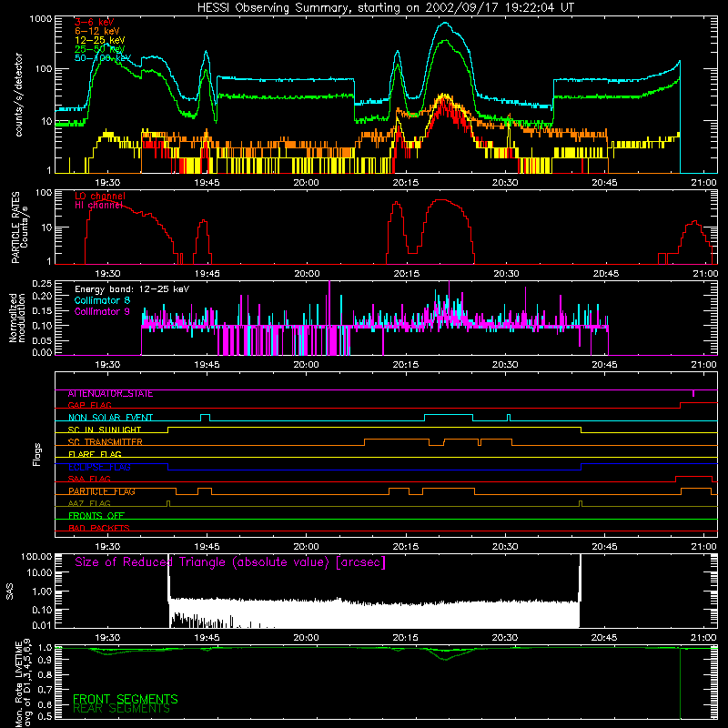This screenshot has width=728, height=728.
Task: Click the HESSI Observing Summary plot title
Action: tap(385, 8)
